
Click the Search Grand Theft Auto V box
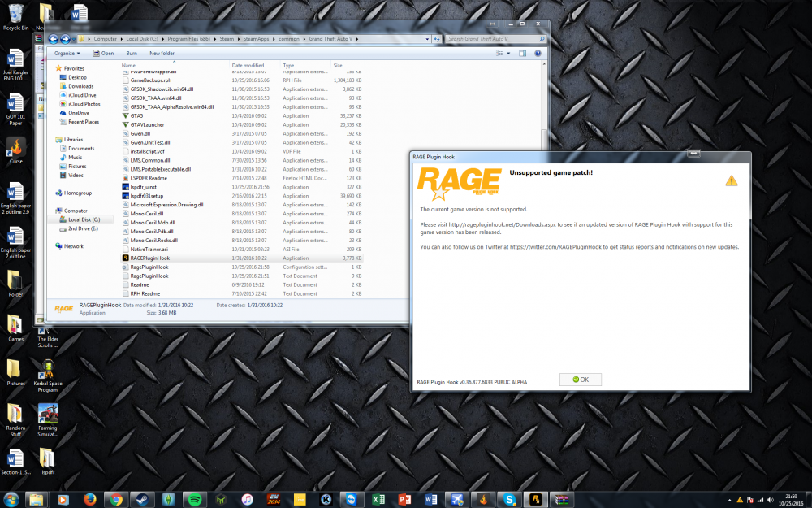click(495, 39)
